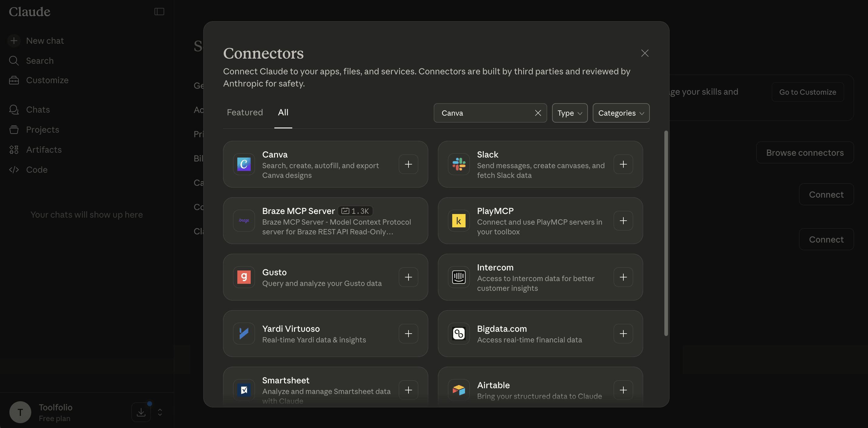Expand the Categories filter dropdown
The image size is (868, 428).
tap(621, 113)
